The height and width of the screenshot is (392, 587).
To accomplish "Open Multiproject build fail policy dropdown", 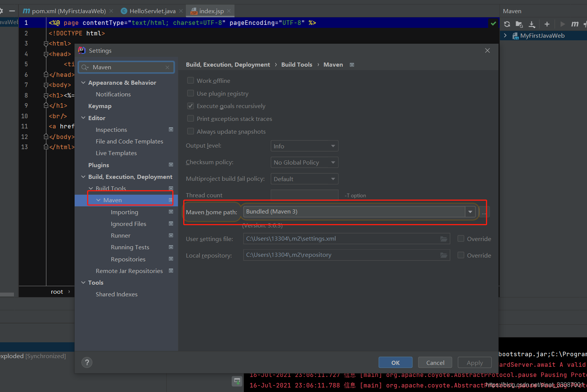I will pos(304,179).
